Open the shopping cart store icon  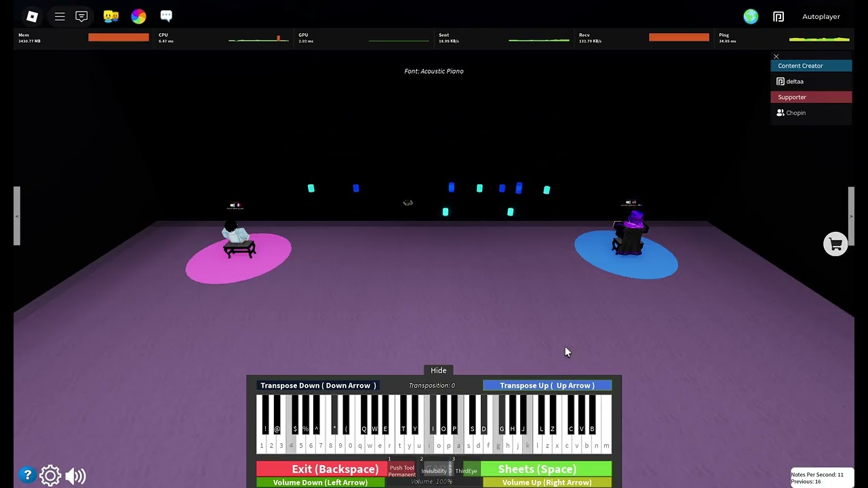835,244
